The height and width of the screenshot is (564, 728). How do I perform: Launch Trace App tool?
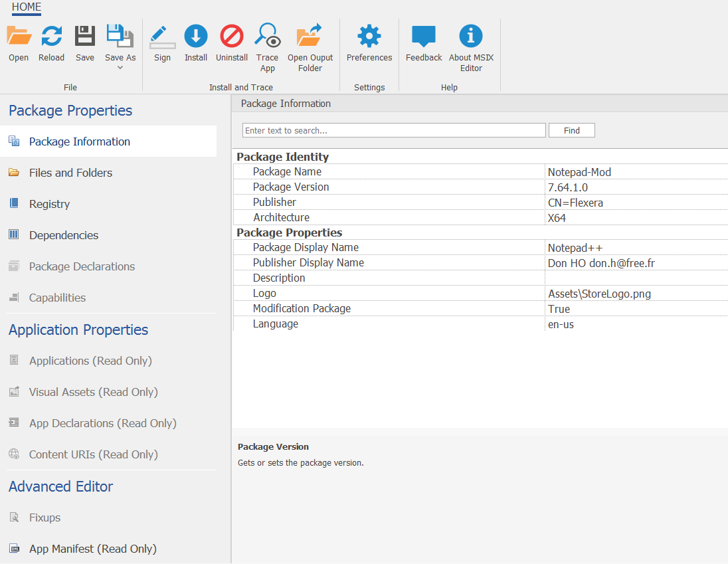coord(268,37)
